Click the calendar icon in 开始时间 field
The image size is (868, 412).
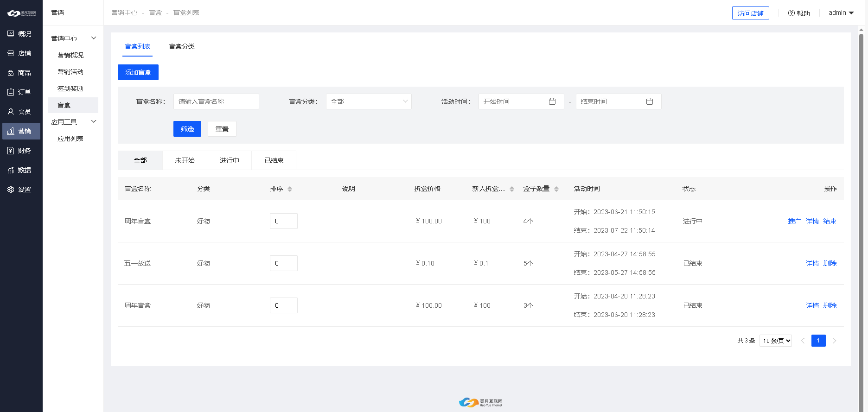[552, 101]
